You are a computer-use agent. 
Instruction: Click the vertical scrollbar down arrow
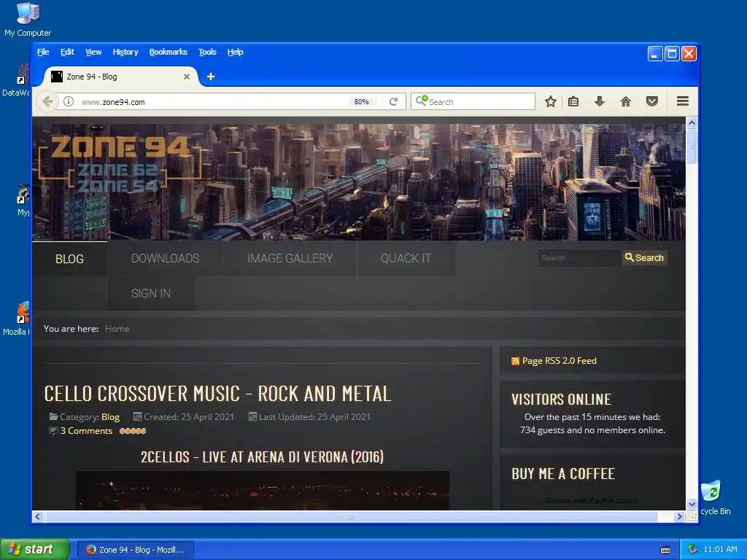[692, 504]
